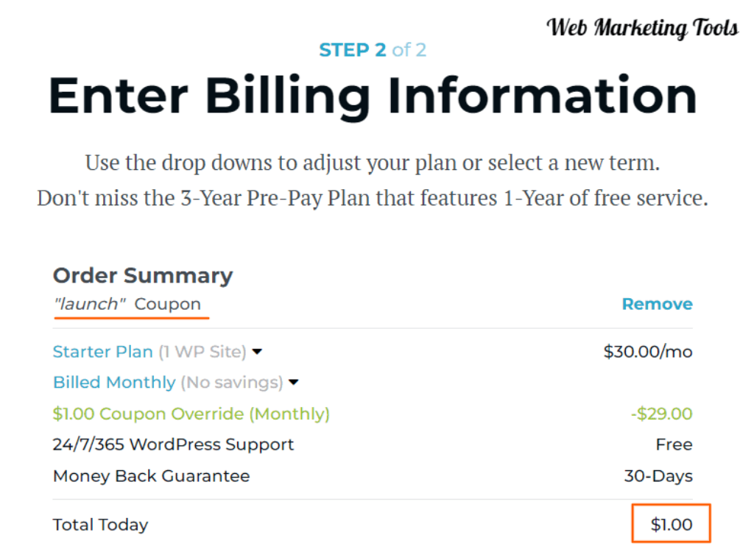
Task: Click the Order Summary heading
Action: click(143, 275)
